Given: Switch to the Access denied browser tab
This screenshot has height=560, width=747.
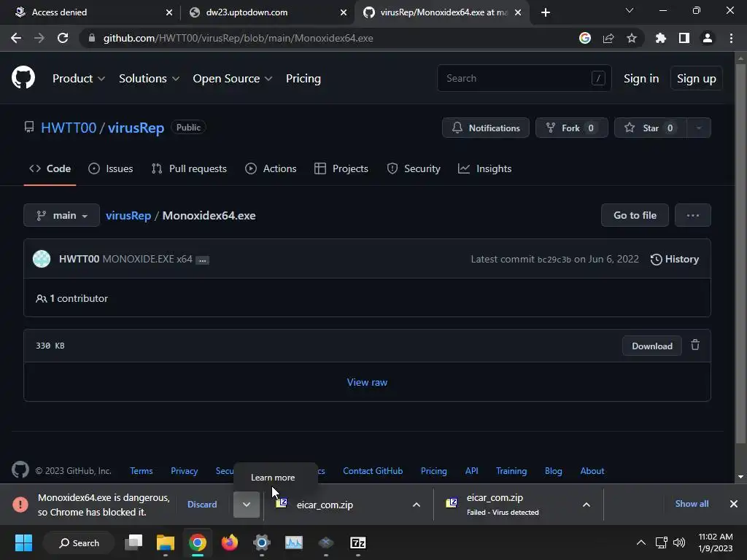Looking at the screenshot, I should (90, 12).
